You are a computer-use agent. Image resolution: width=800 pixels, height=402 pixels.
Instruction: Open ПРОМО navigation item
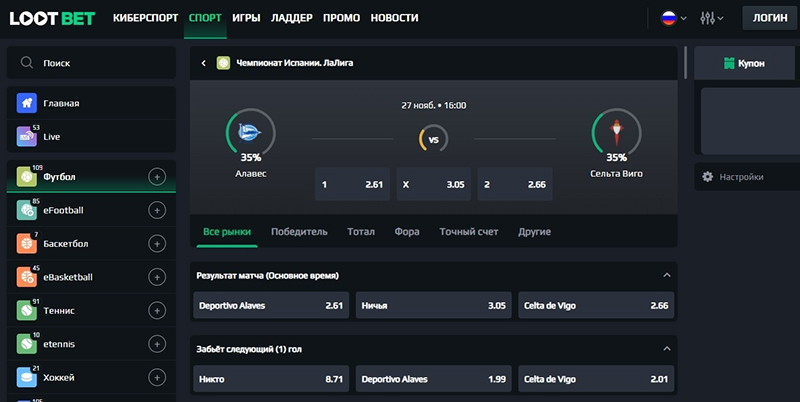click(x=341, y=18)
